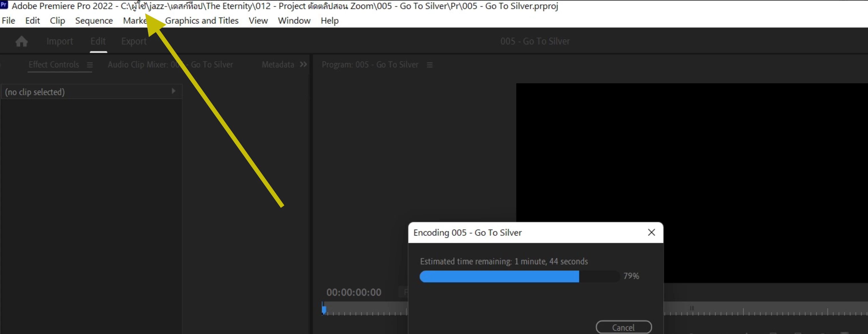This screenshot has width=868, height=334.
Task: Open the Audio Clip Mixer tab
Action: coord(170,64)
